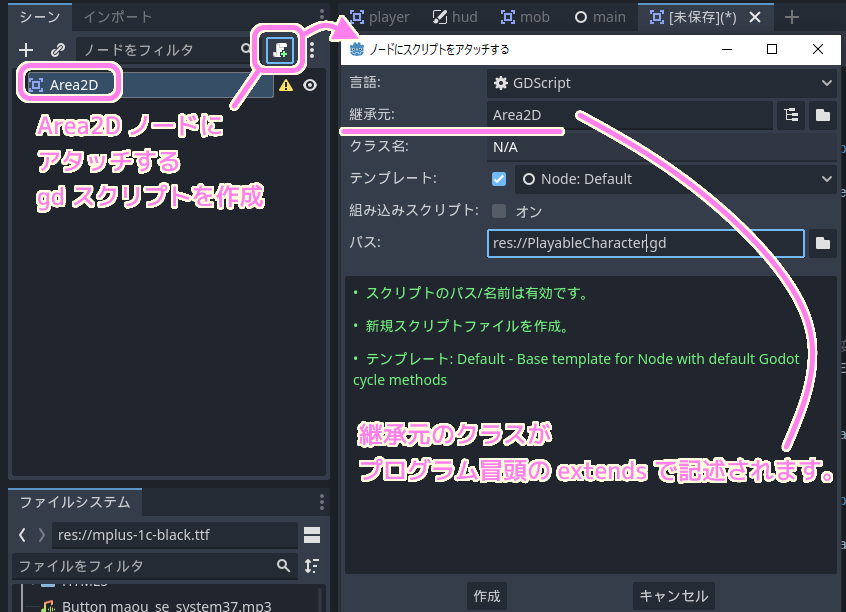Click the file sort icon in FileSystem panel

314,565
